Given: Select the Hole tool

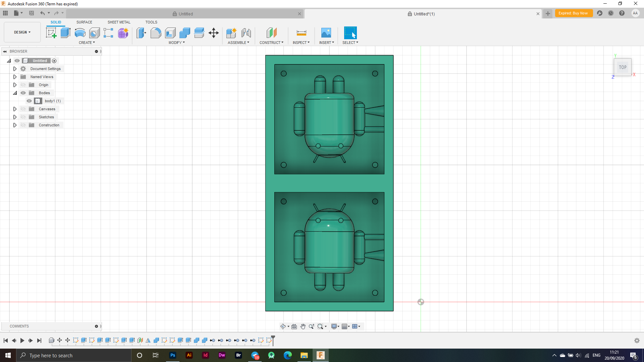Looking at the screenshot, I should pos(94,33).
